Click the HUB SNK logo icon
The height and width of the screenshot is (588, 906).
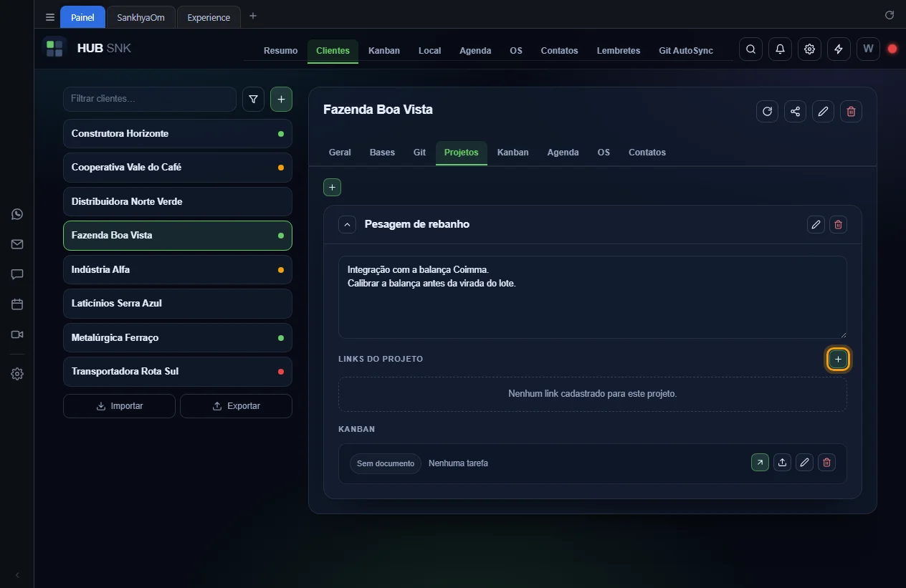pos(54,49)
